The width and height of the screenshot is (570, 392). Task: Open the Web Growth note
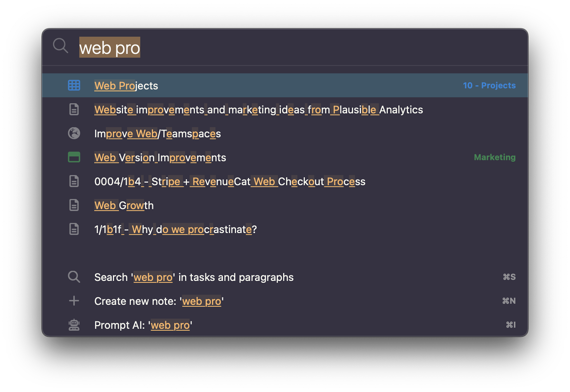pyautogui.click(x=285, y=205)
